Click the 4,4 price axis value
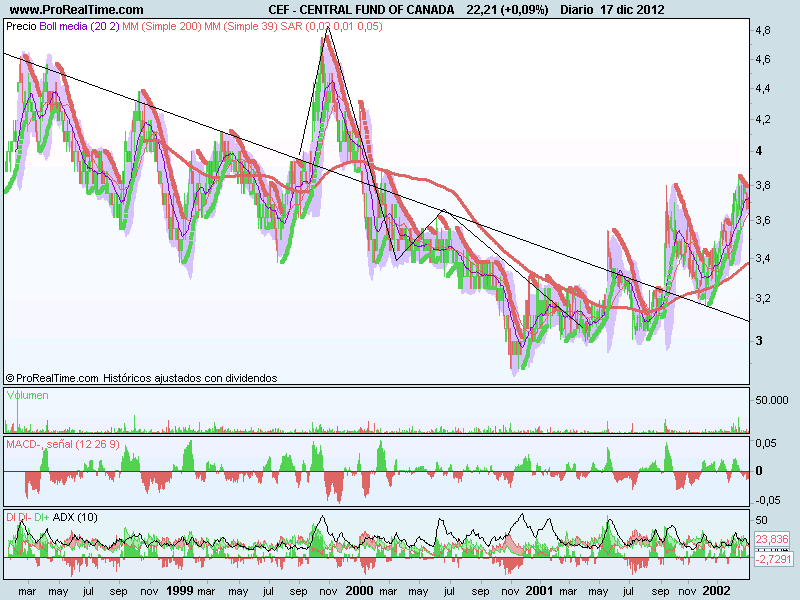The width and height of the screenshot is (800, 600). [x=763, y=88]
